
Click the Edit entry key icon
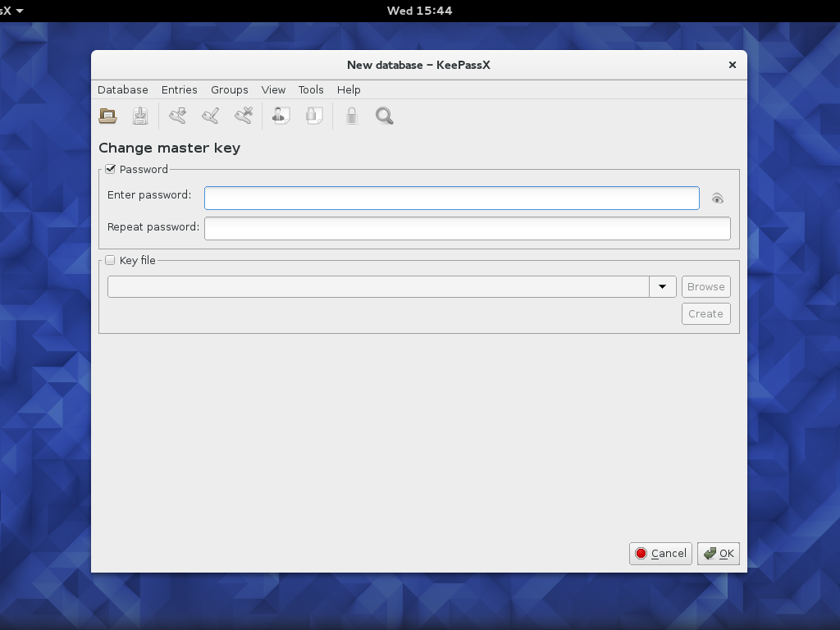(211, 116)
